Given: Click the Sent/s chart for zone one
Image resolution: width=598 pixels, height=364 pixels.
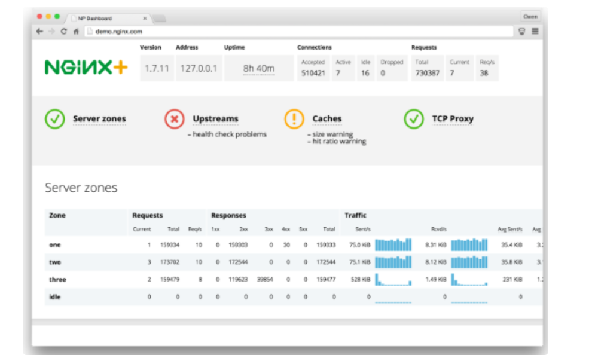Looking at the screenshot, I should pos(393,244).
